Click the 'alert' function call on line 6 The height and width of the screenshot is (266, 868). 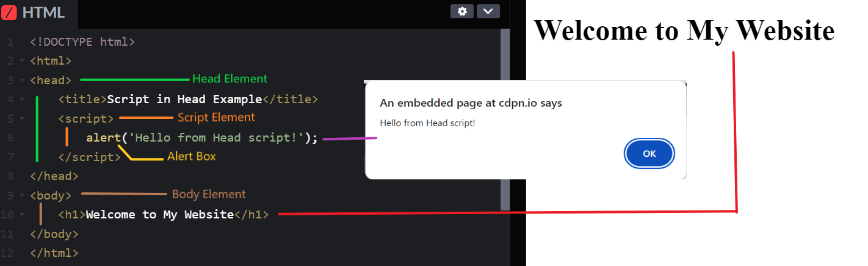coord(103,138)
